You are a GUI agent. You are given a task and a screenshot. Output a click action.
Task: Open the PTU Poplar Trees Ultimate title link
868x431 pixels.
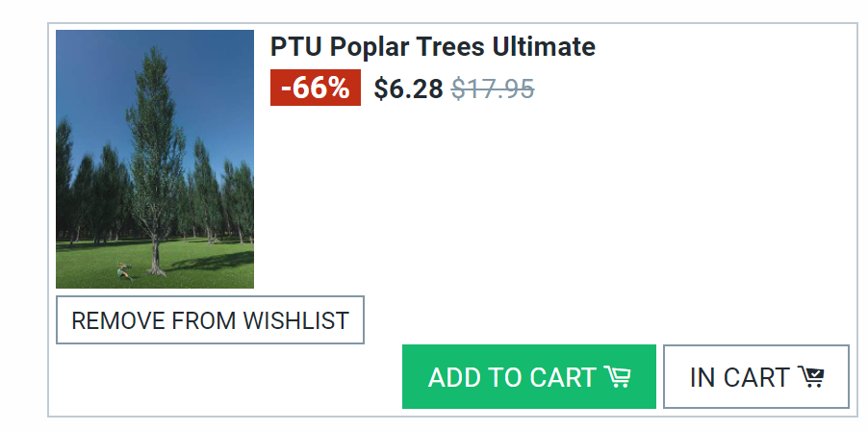[x=432, y=46]
